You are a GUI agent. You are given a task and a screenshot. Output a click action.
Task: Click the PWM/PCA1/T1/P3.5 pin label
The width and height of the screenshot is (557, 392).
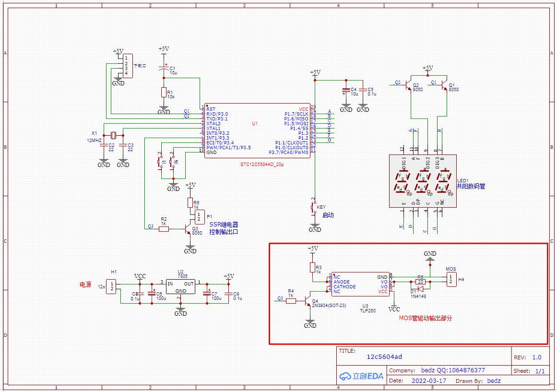coord(228,147)
